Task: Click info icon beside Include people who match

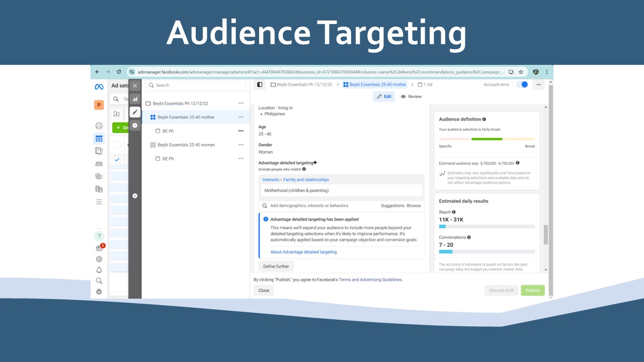Action: click(x=304, y=169)
